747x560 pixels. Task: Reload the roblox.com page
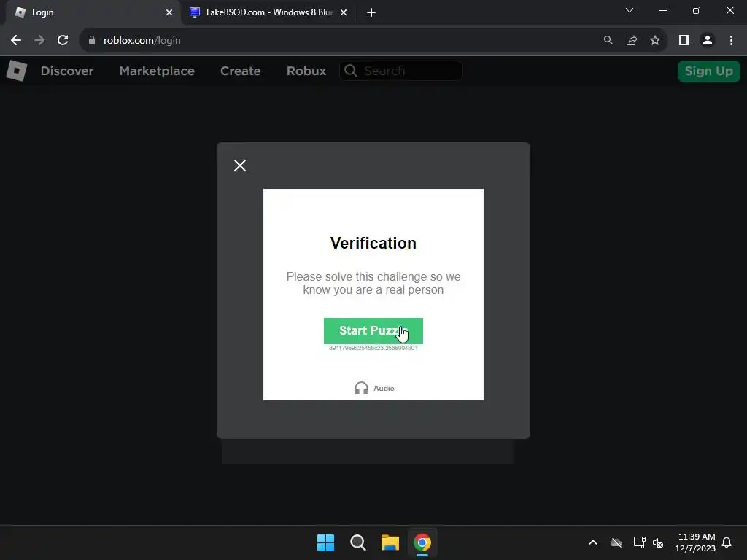pos(63,41)
